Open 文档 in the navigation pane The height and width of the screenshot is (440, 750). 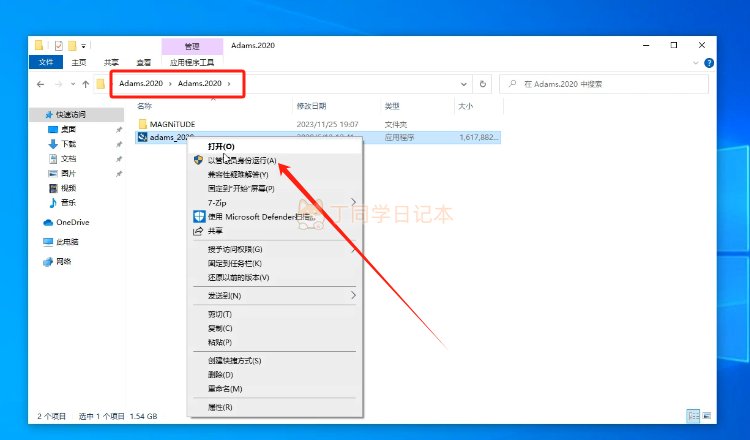pos(68,159)
